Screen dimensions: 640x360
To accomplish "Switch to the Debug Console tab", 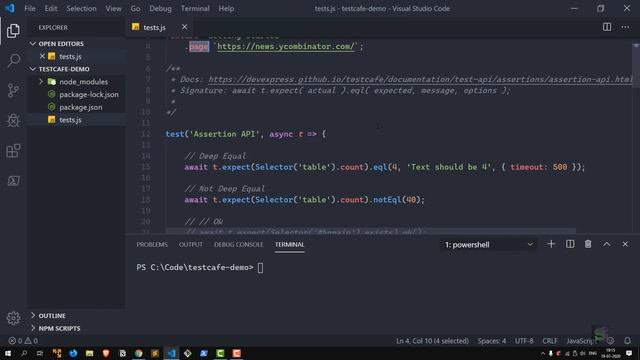I will click(x=239, y=244).
